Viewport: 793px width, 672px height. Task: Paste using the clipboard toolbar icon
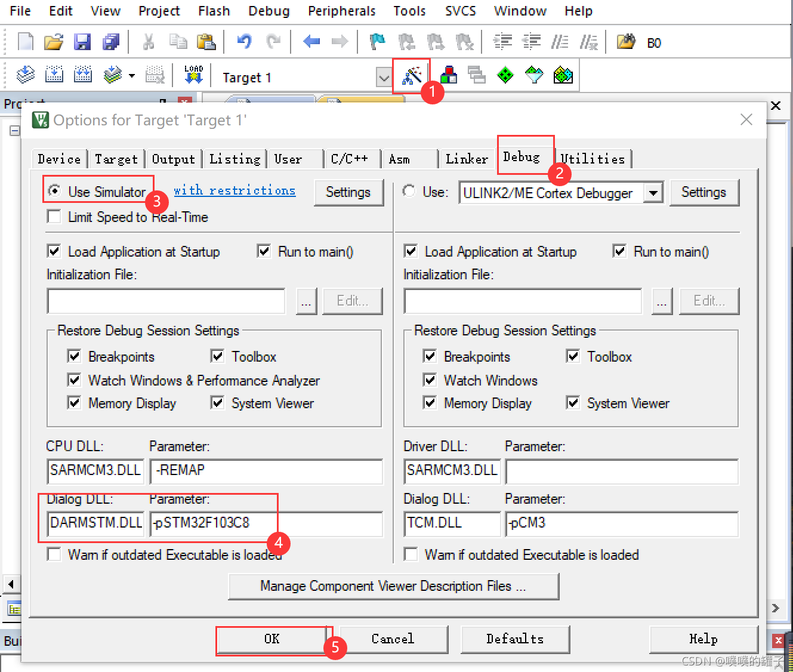pyautogui.click(x=206, y=42)
